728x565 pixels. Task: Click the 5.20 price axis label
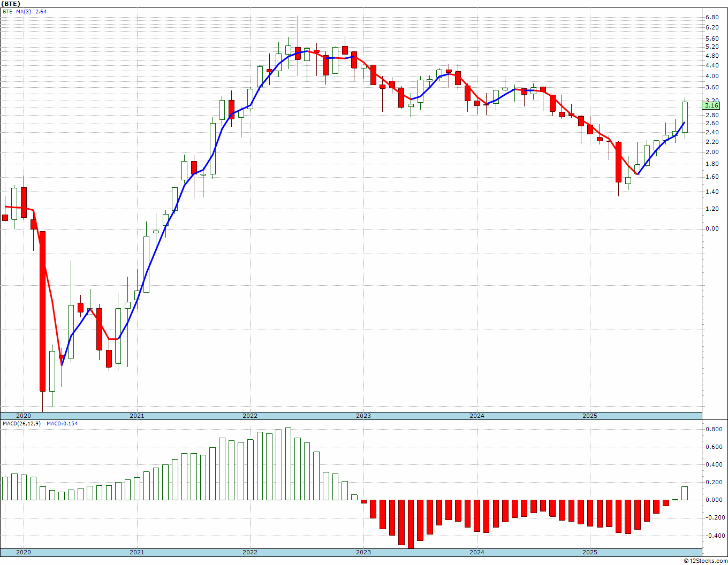[711, 47]
